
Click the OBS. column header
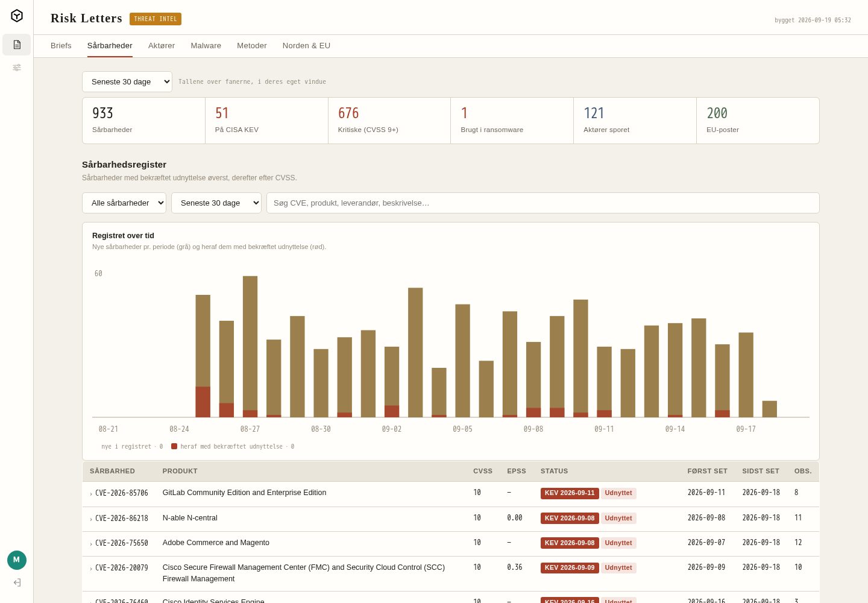803,472
